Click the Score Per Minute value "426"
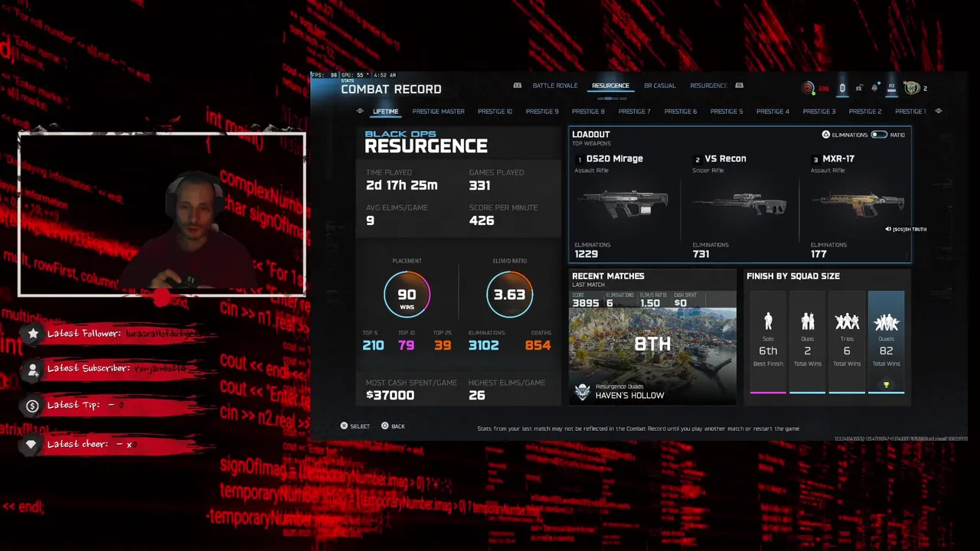Image resolution: width=980 pixels, height=551 pixels. pos(482,220)
